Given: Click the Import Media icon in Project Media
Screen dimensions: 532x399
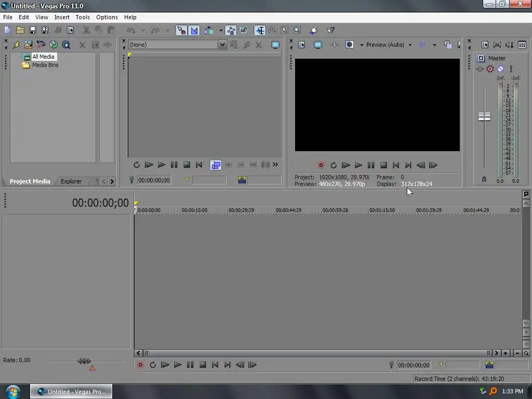Looking at the screenshot, I should pos(28,45).
